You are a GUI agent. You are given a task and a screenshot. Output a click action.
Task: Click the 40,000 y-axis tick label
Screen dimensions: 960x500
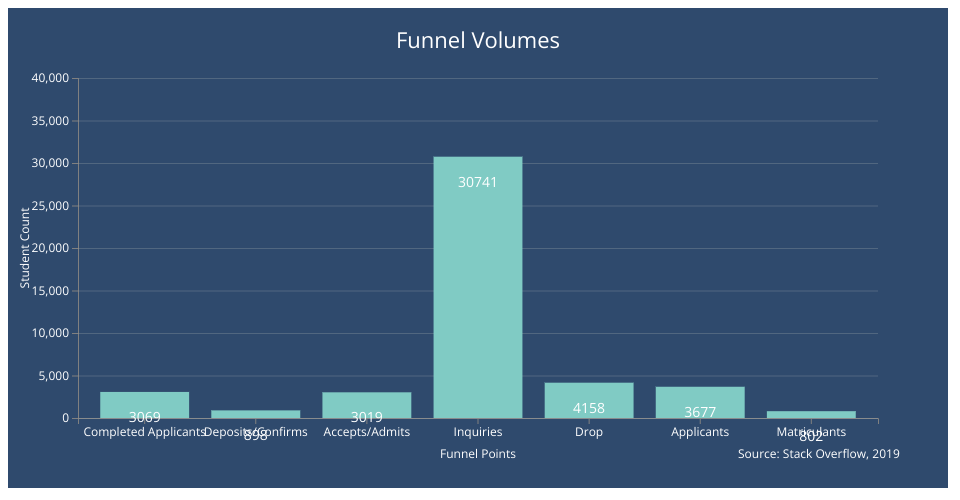tap(49, 78)
